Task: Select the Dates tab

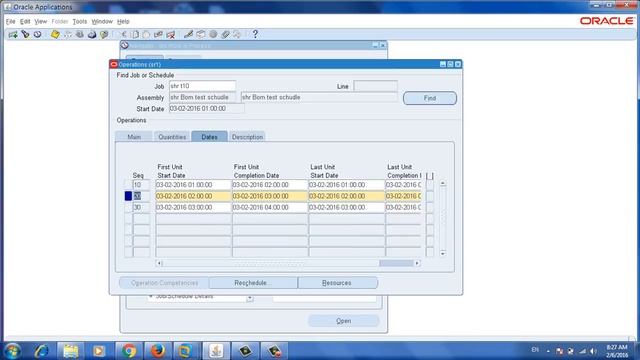Action: tap(209, 137)
